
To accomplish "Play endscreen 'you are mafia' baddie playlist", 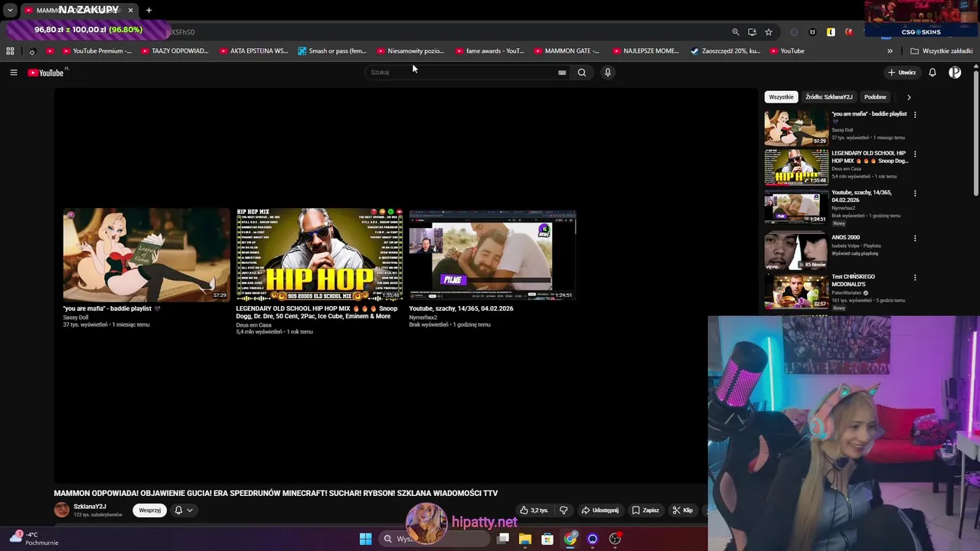I will click(x=146, y=255).
